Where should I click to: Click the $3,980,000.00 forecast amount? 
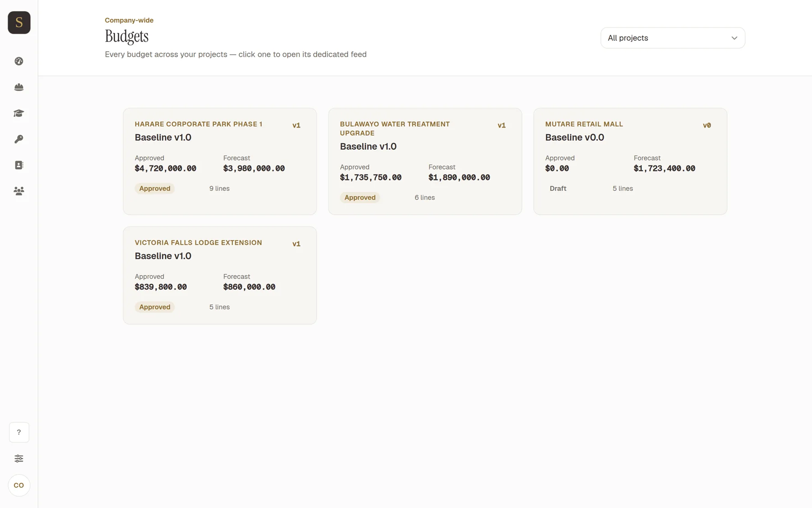(254, 168)
